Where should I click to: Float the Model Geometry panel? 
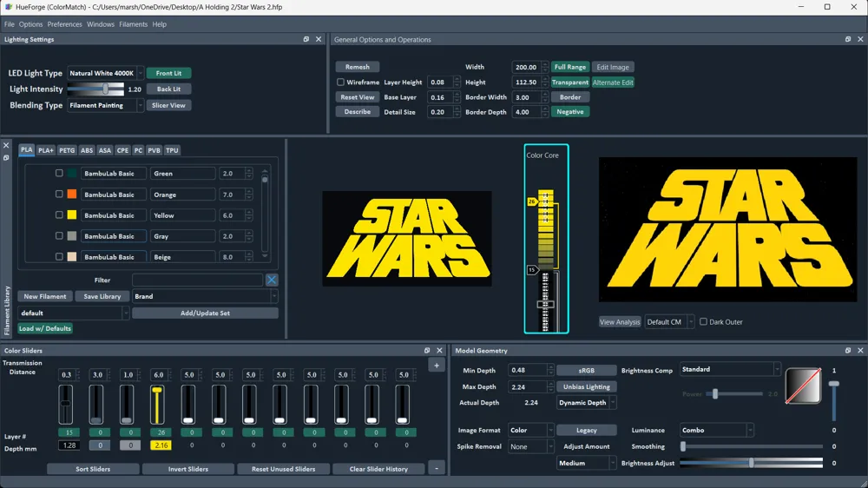pyautogui.click(x=848, y=351)
